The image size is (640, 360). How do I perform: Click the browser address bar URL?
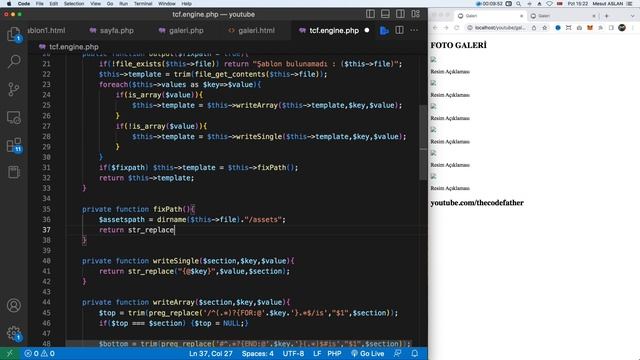(x=500, y=28)
